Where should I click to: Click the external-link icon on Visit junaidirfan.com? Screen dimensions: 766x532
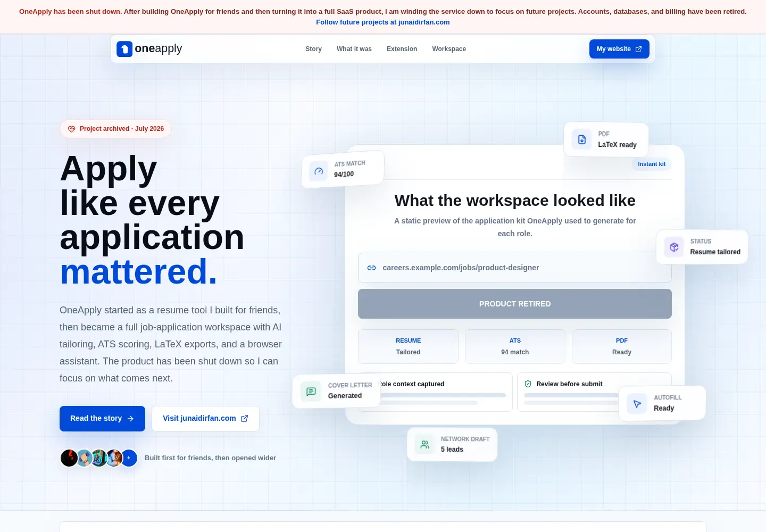pos(245,418)
